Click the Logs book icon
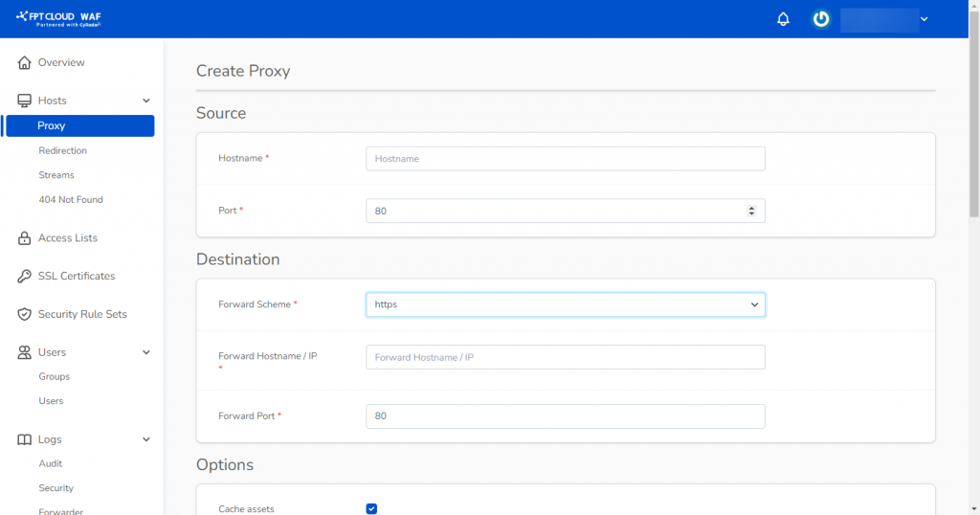The height and width of the screenshot is (515, 980). click(x=25, y=440)
